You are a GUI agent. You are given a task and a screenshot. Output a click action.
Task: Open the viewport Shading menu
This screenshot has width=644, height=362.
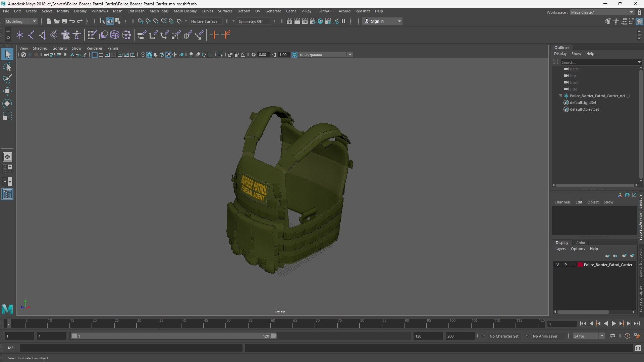(x=40, y=48)
